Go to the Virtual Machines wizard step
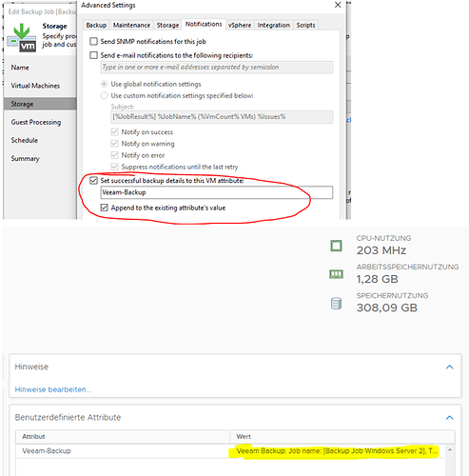The height and width of the screenshot is (476, 469). point(35,86)
